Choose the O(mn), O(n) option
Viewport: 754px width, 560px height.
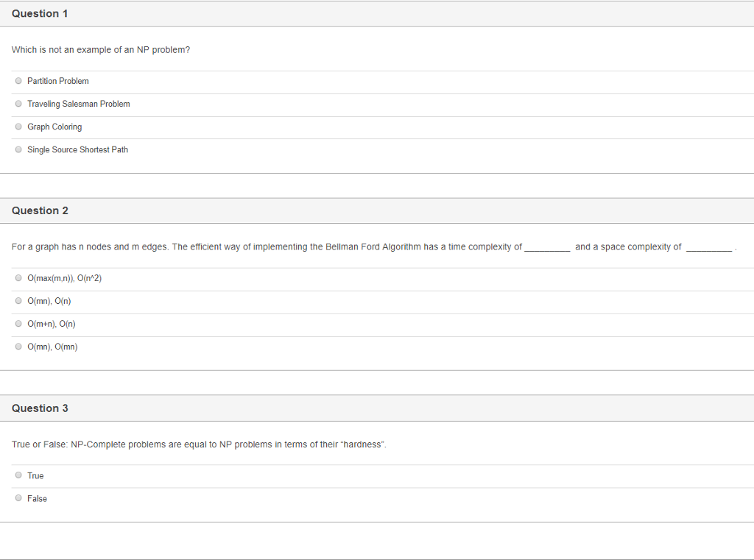pos(18,300)
